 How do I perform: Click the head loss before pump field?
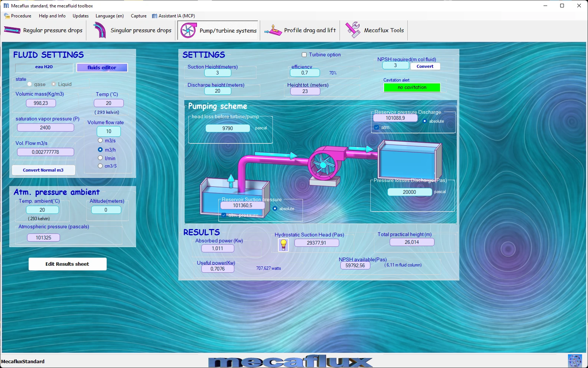pyautogui.click(x=228, y=128)
